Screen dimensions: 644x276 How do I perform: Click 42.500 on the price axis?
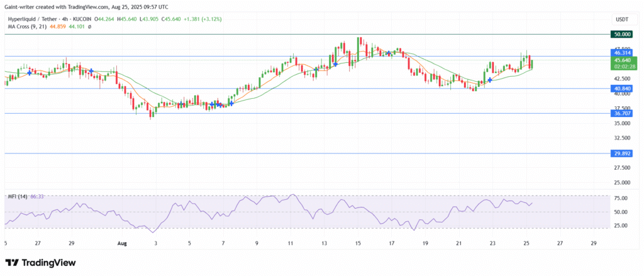[623, 79]
